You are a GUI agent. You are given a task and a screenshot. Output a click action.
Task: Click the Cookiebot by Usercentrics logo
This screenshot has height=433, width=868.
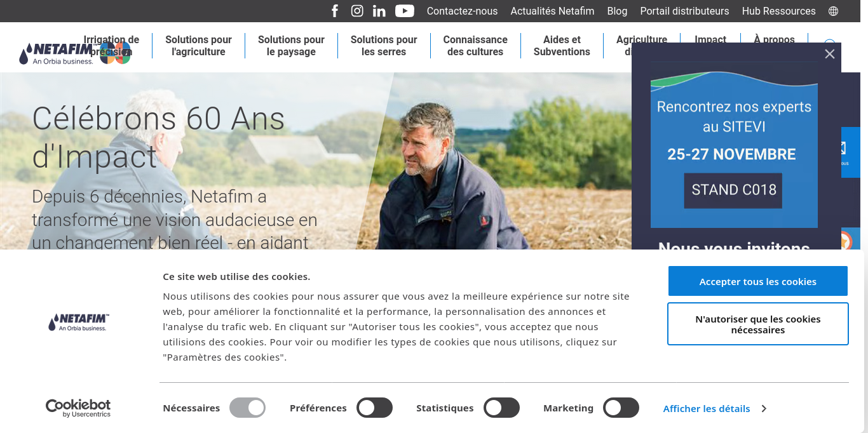pyautogui.click(x=78, y=406)
